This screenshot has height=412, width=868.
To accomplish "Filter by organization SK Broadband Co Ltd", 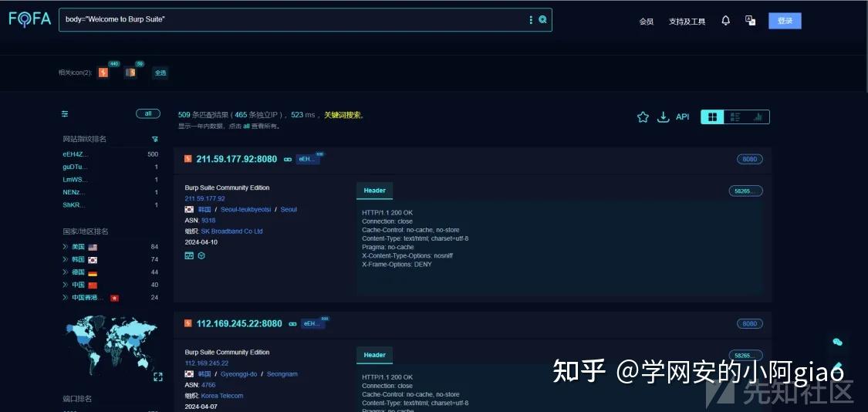I will click(232, 231).
